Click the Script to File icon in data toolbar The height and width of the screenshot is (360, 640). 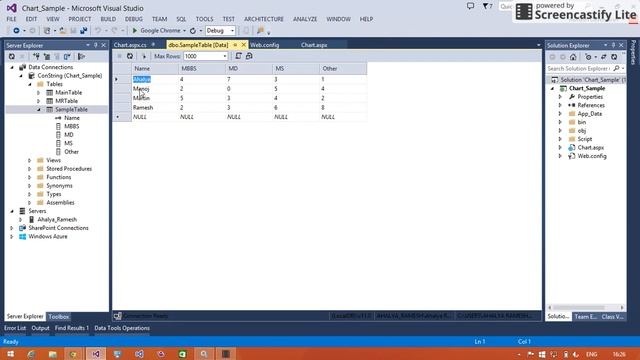coord(249,56)
